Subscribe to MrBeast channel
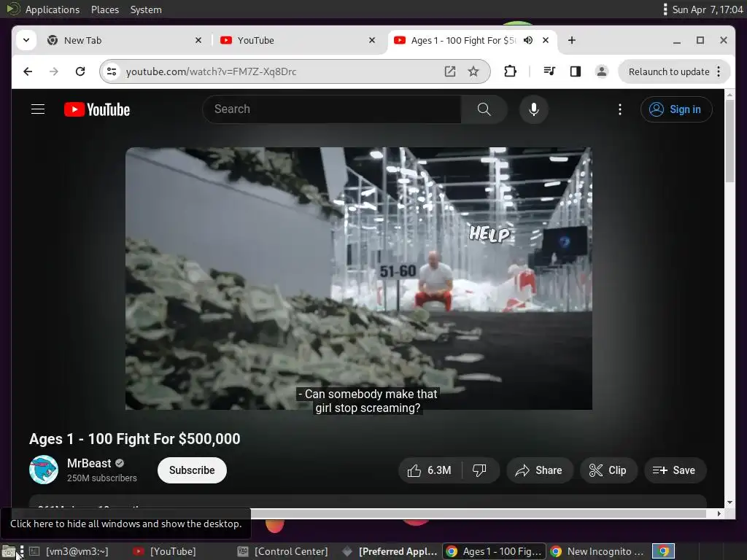747x560 pixels. (x=192, y=470)
